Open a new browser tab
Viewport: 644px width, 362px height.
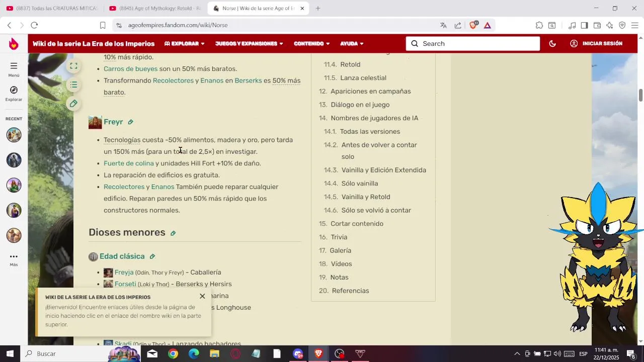pyautogui.click(x=318, y=9)
